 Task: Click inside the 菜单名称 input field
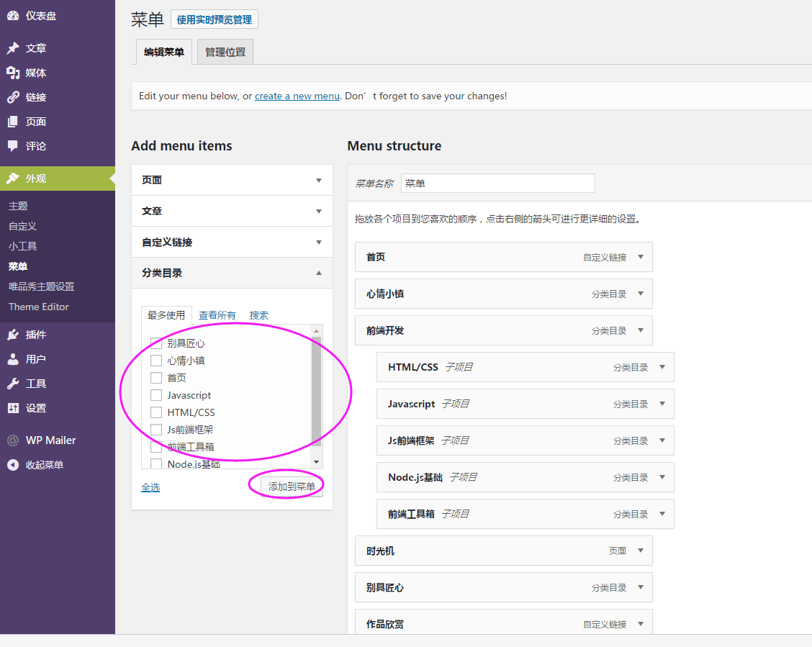[497, 183]
